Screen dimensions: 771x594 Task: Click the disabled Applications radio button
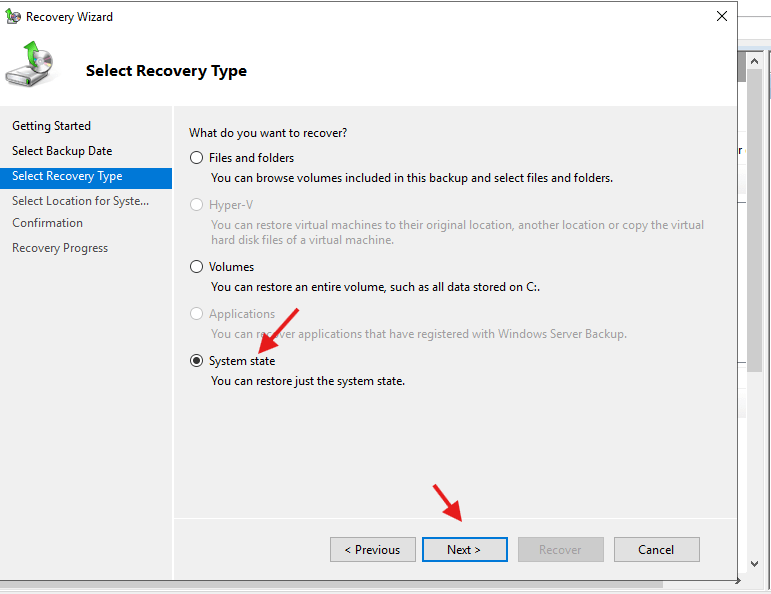(197, 314)
